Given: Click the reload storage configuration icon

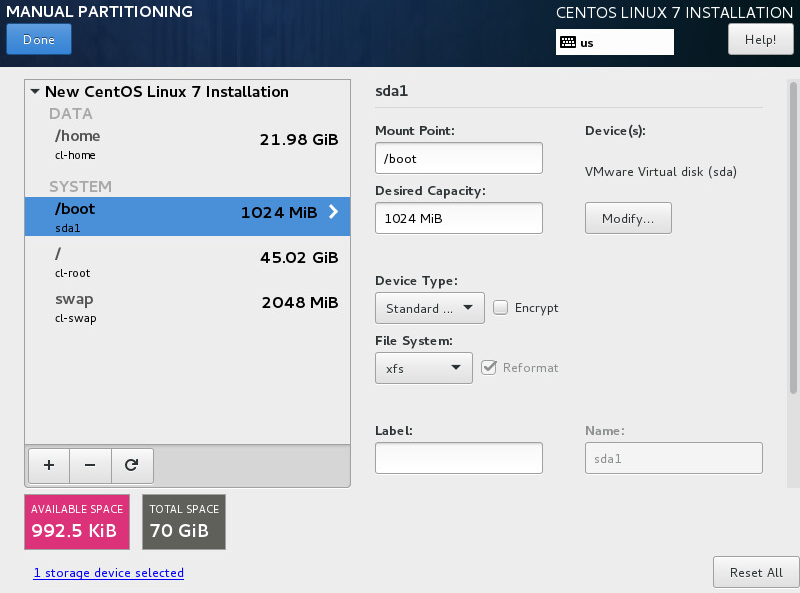Looking at the screenshot, I should (x=131, y=465).
